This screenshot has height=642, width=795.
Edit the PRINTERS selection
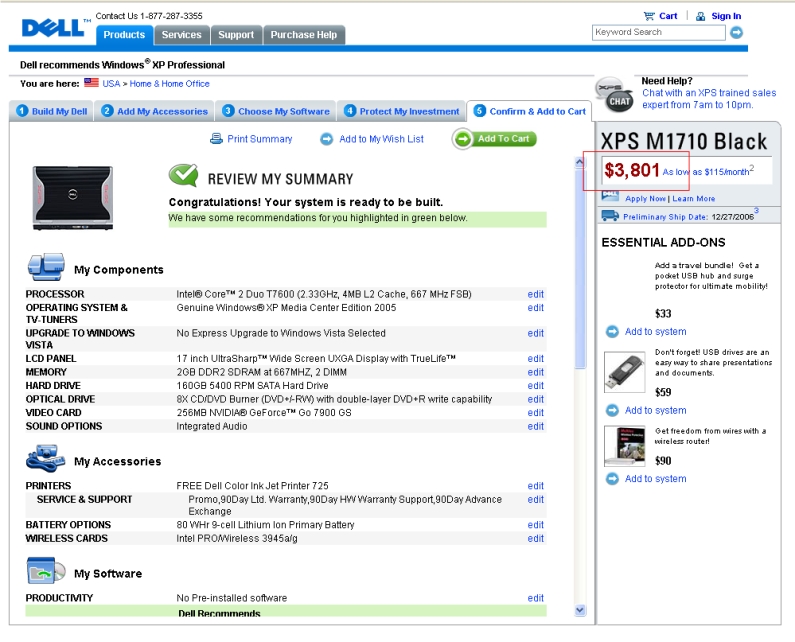click(x=535, y=486)
